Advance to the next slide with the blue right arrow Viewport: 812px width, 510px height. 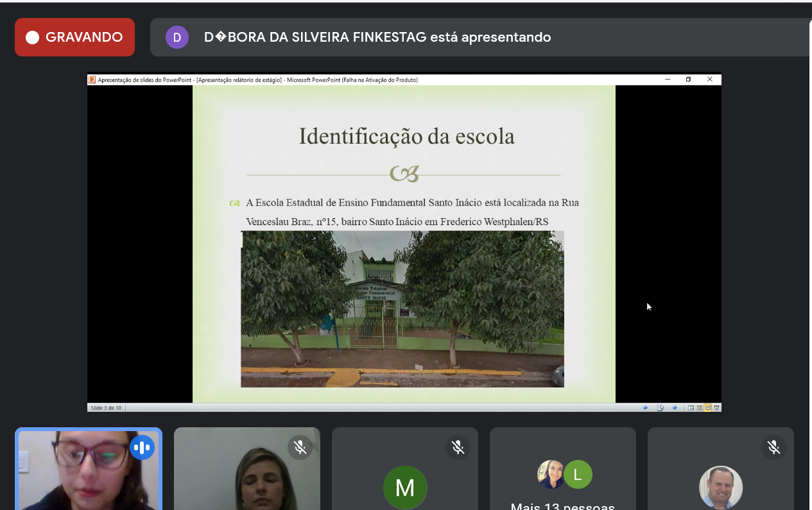[x=675, y=407]
